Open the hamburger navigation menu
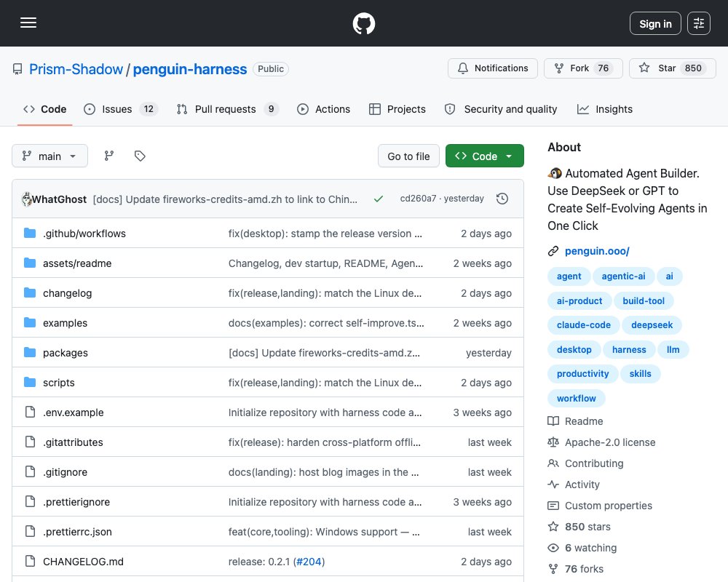Screen dimensions: 728x582 28,23
